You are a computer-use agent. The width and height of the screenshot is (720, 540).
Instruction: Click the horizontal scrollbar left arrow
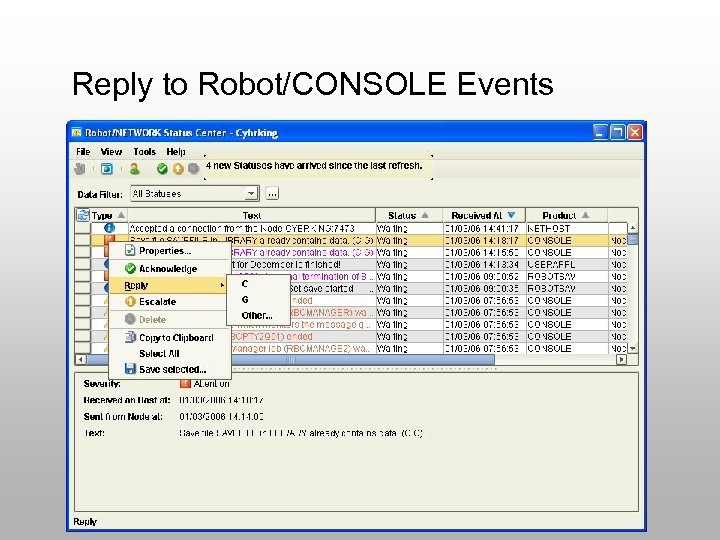tap(81, 360)
